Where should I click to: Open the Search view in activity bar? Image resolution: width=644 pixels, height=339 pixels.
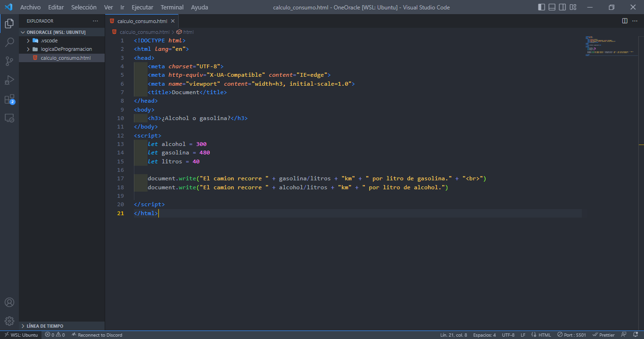(9, 42)
